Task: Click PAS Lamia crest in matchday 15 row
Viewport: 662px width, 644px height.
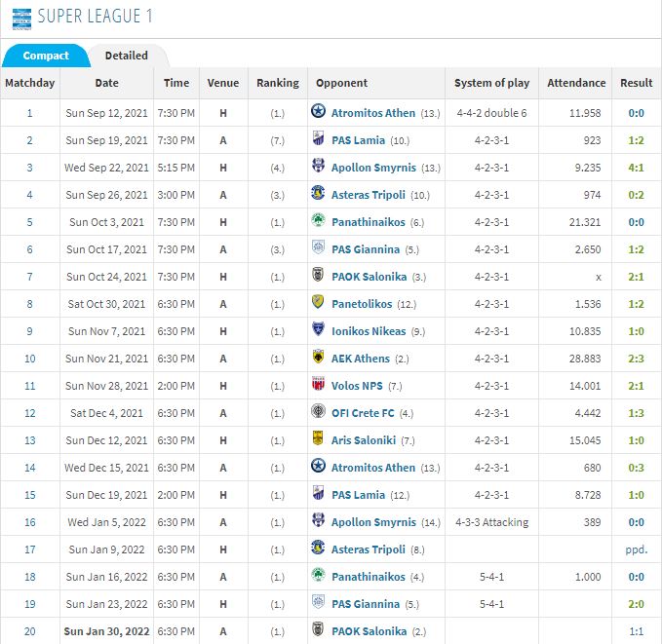Action: pos(318,493)
